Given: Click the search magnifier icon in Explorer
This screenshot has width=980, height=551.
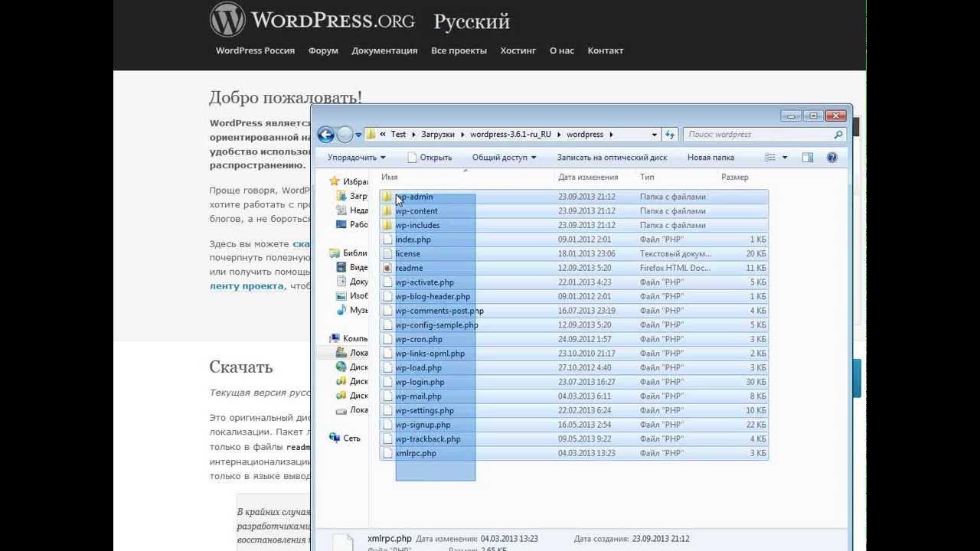Looking at the screenshot, I should [x=838, y=135].
